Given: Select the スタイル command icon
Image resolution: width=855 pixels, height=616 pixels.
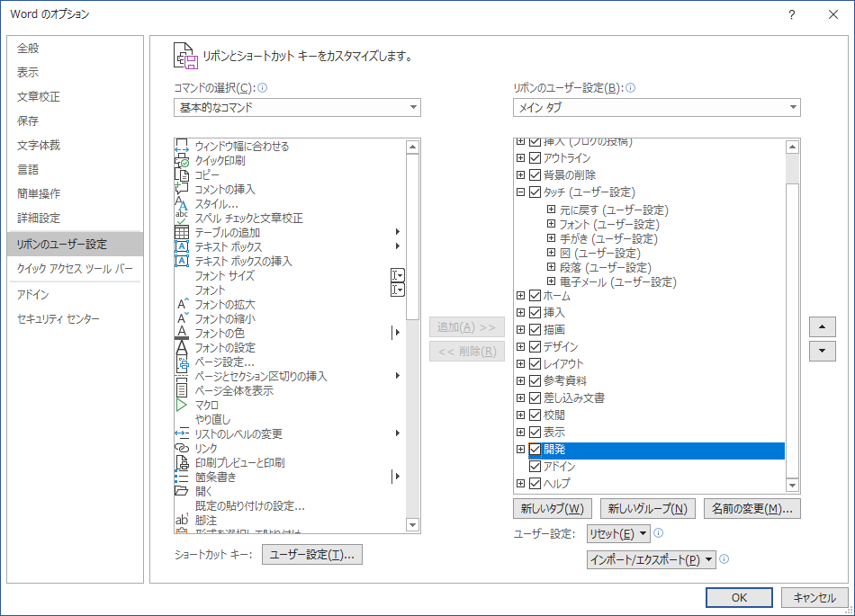Looking at the screenshot, I should tap(182, 204).
